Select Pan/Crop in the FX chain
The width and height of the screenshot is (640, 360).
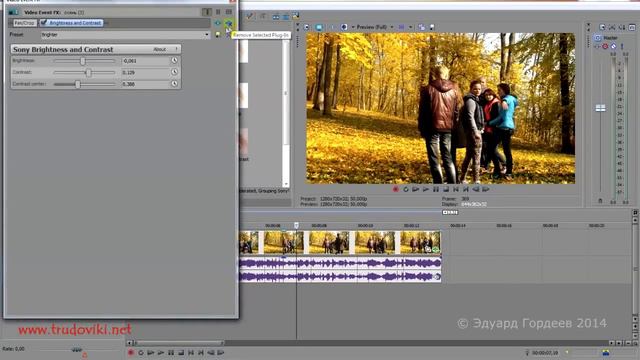pos(24,23)
